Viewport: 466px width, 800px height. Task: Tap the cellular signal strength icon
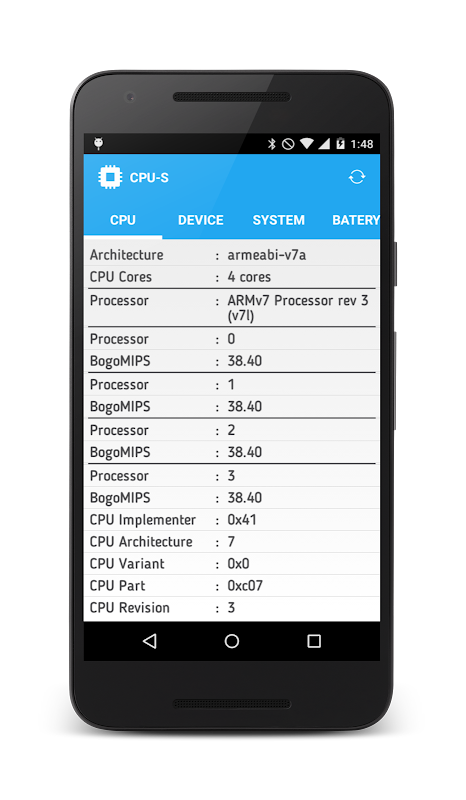pos(324,144)
